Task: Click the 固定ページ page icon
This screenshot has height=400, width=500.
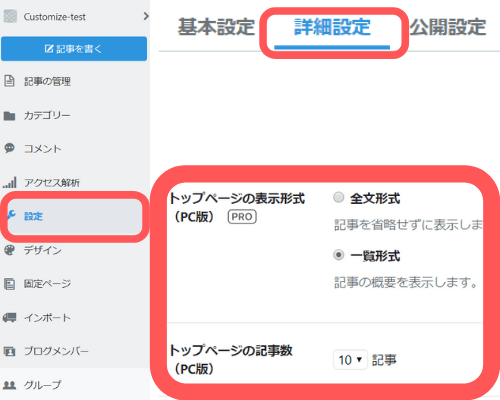Action: click(9, 284)
